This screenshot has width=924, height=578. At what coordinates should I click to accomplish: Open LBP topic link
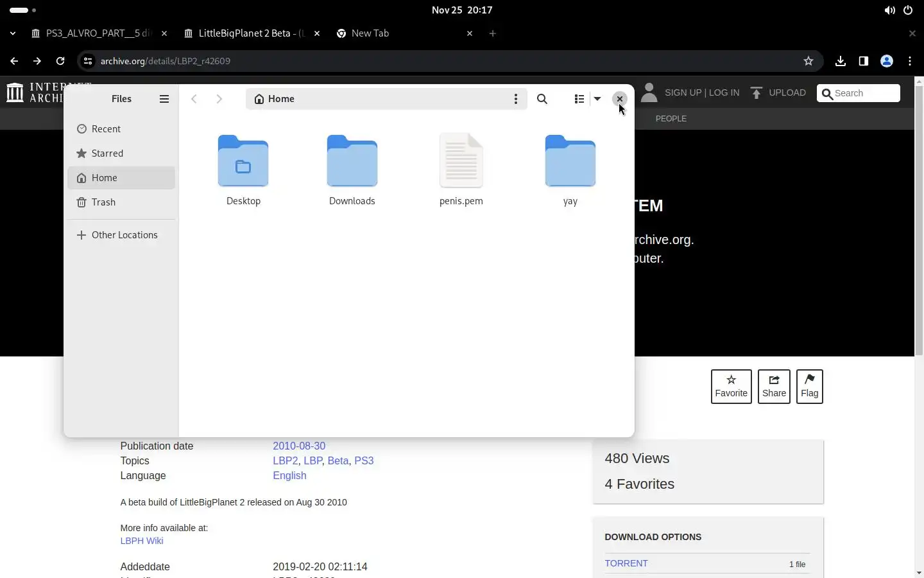click(x=313, y=460)
